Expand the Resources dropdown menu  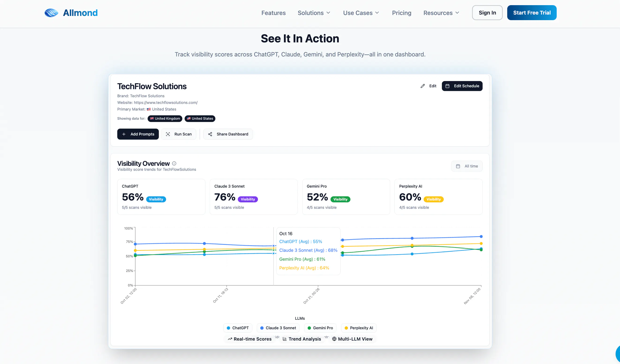coord(441,13)
